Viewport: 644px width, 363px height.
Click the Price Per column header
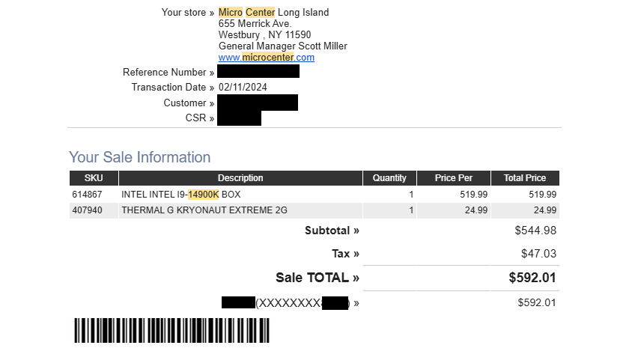coord(454,178)
